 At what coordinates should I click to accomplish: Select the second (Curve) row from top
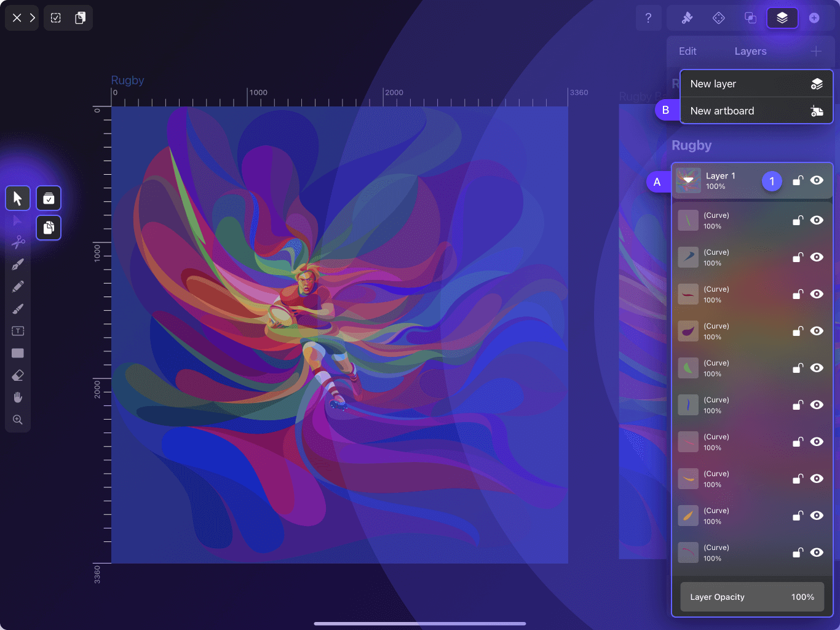pyautogui.click(x=752, y=257)
